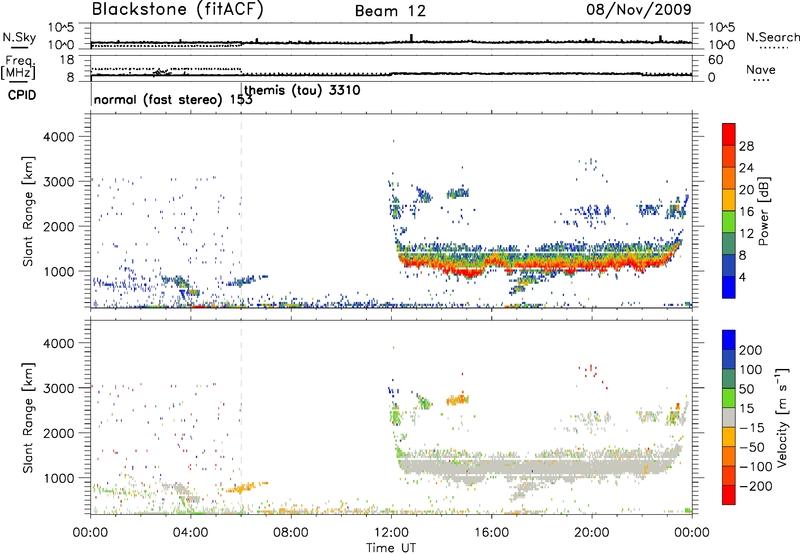The image size is (800, 554).
Task: Select the "Freq. [MHz]" axis label
Action: pos(18,67)
